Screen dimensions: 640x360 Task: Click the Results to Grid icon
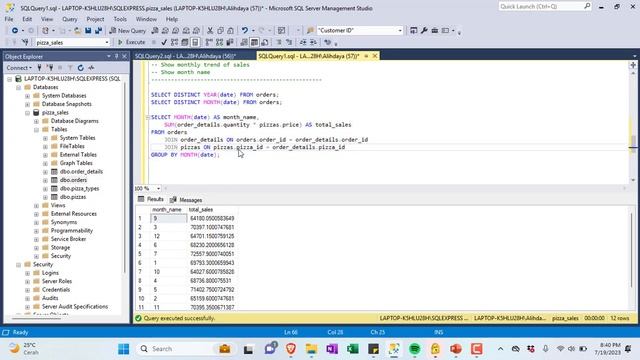[x=254, y=42]
